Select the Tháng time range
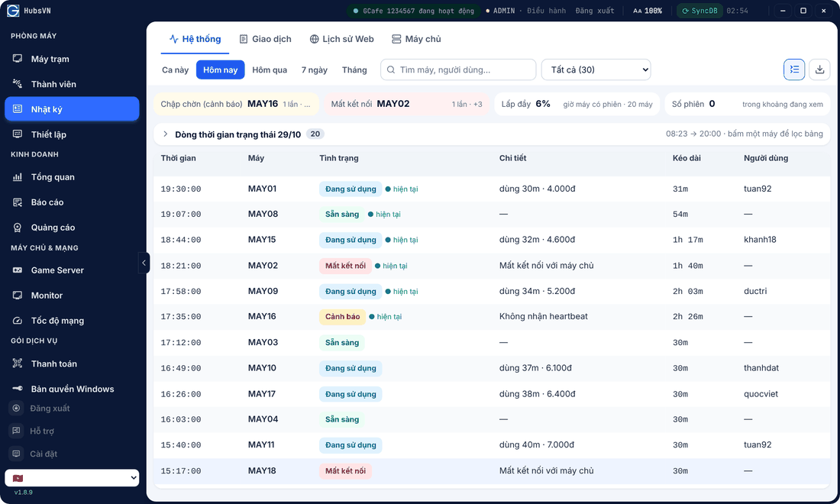This screenshot has height=504, width=840. 354,69
